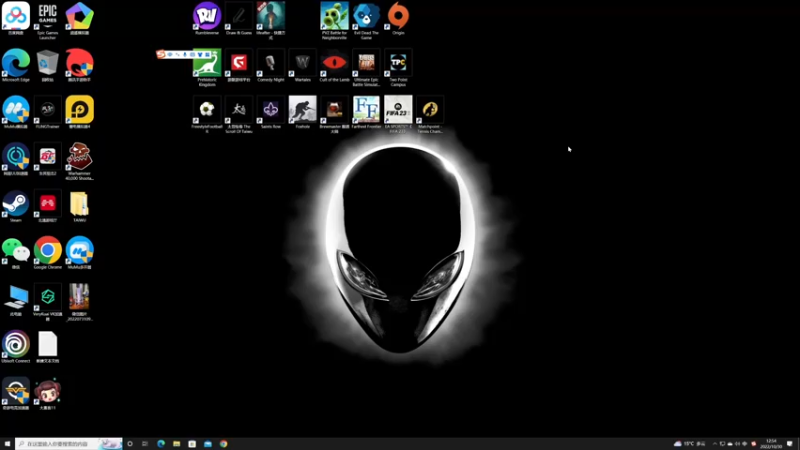800x450 pixels.
Task: Open Chrome from the taskbar
Action: pyautogui.click(x=223, y=444)
